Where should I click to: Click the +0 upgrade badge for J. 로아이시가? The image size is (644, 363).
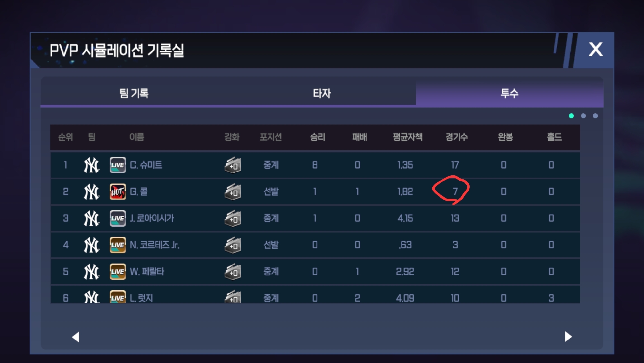pos(233,219)
